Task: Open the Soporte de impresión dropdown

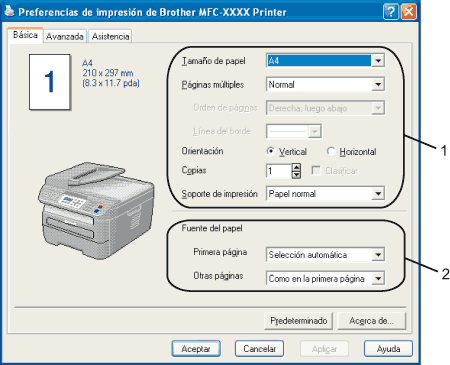Action: click(325, 194)
